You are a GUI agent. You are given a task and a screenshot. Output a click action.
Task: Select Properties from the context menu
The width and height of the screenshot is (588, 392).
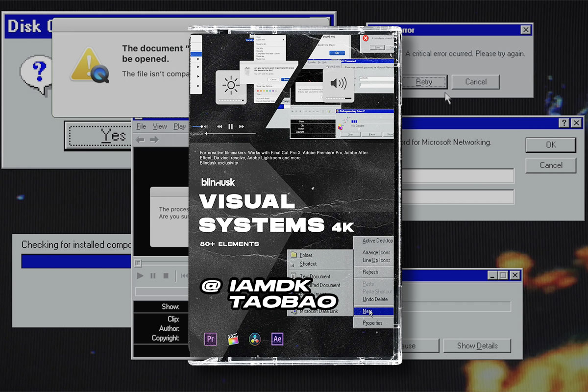pos(372,323)
